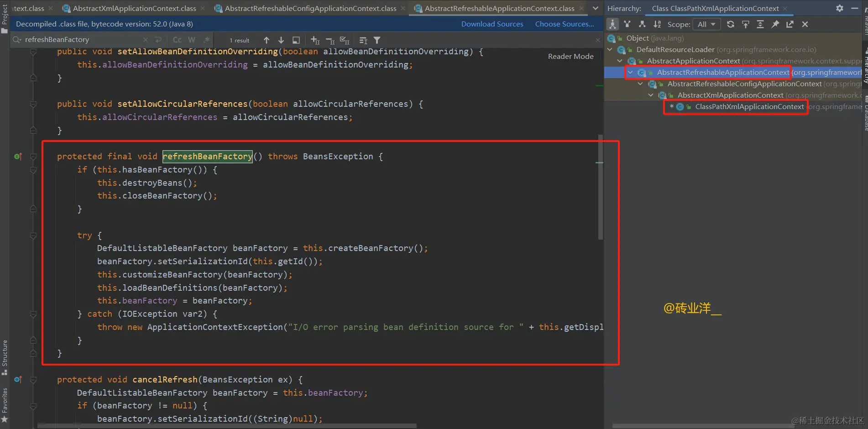Click Choose Sources... link
868x429 pixels.
pos(565,24)
